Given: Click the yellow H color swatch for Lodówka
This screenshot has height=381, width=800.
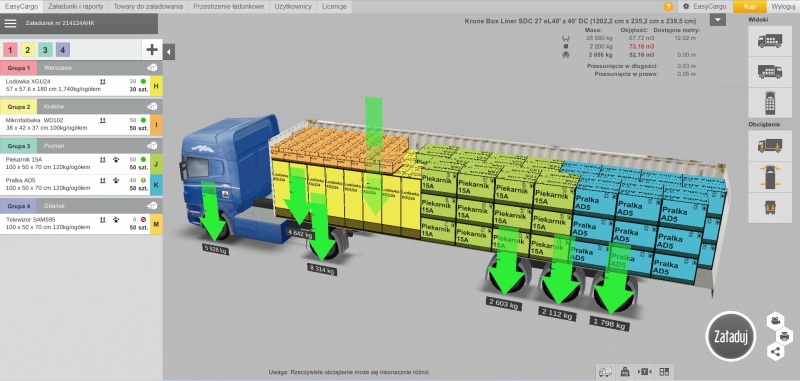Looking at the screenshot, I should coord(156,86).
